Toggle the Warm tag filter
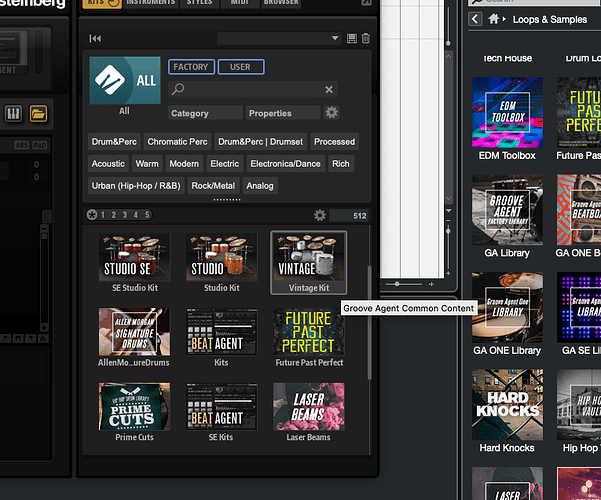601x500 pixels. (x=147, y=164)
